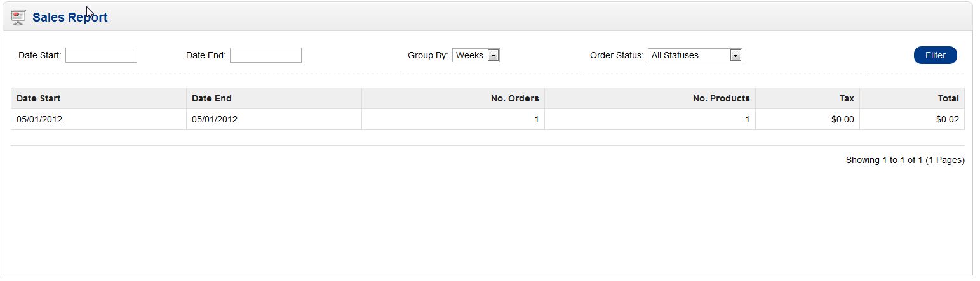The image size is (980, 281).
Task: Click the Sales Report presentation icon
Action: pyautogui.click(x=18, y=17)
